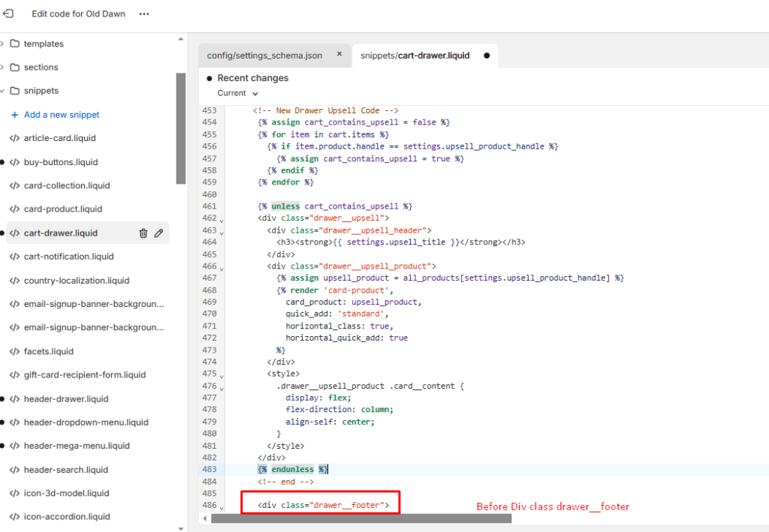Viewport: 769px width, 532px height.
Task: Click 'unless cart_contains_upsell' on line 461
Action: 335,206
